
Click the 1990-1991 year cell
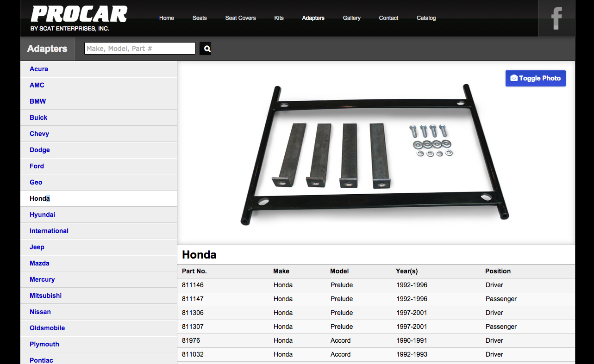[x=412, y=340]
